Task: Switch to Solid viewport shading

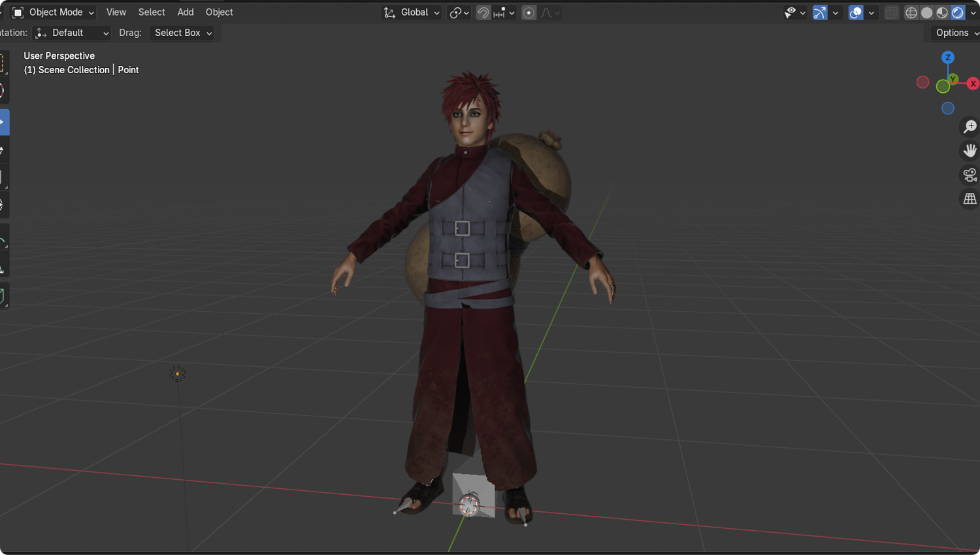Action: pyautogui.click(x=926, y=12)
